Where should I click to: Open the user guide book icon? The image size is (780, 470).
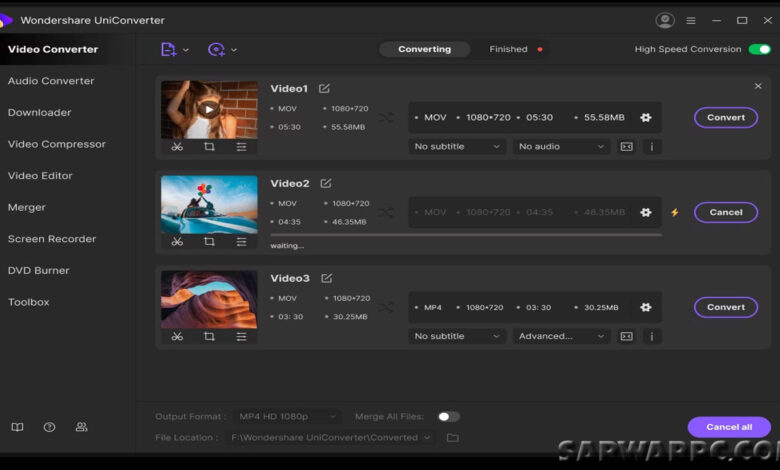(17, 427)
